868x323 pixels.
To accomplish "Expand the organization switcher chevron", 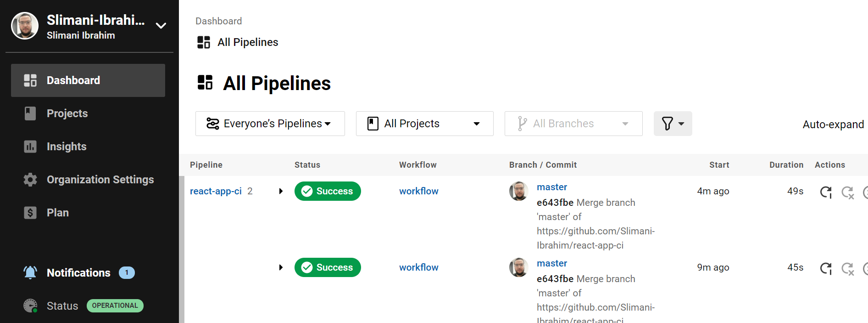I will tap(161, 26).
